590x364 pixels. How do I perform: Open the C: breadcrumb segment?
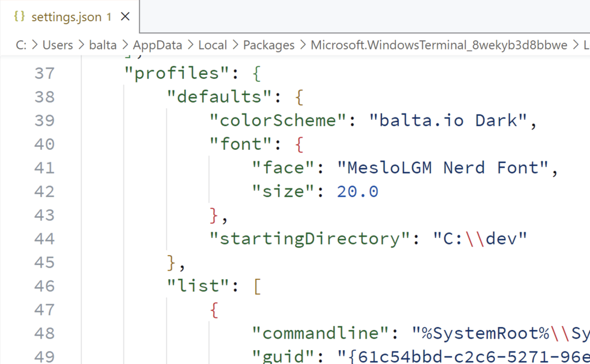point(21,45)
